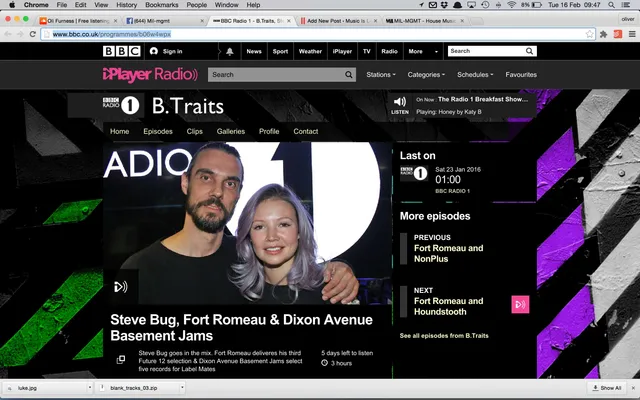Open the Wi-Fi status menu

511,5
